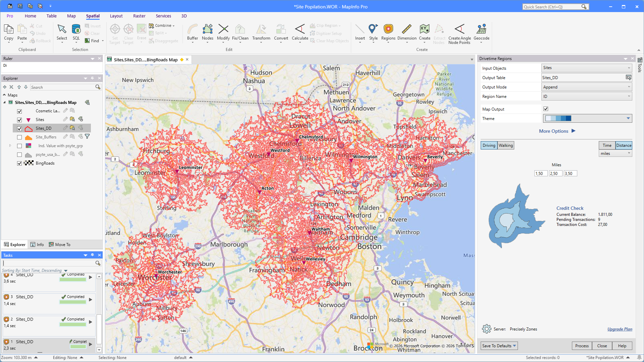
Task: Open the Output Mode Append dropdown
Action: point(587,87)
